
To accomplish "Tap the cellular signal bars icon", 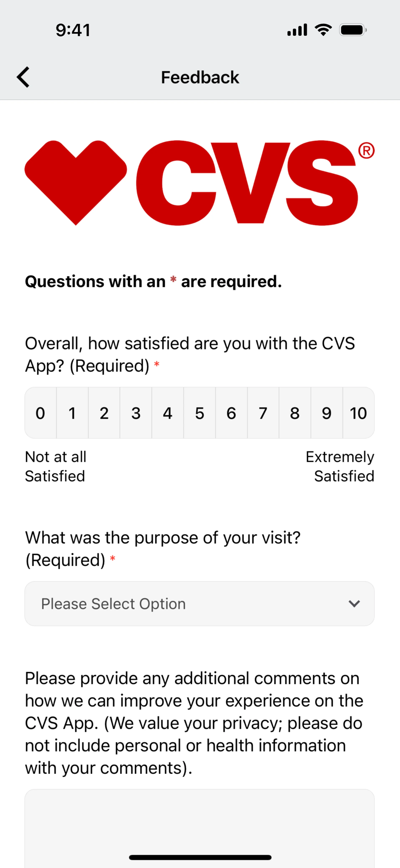I will [297, 30].
